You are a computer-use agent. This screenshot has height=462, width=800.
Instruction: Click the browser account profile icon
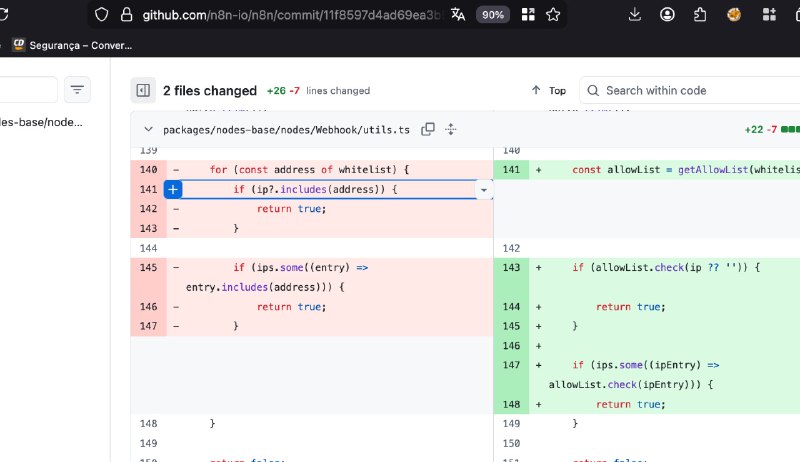(x=667, y=14)
